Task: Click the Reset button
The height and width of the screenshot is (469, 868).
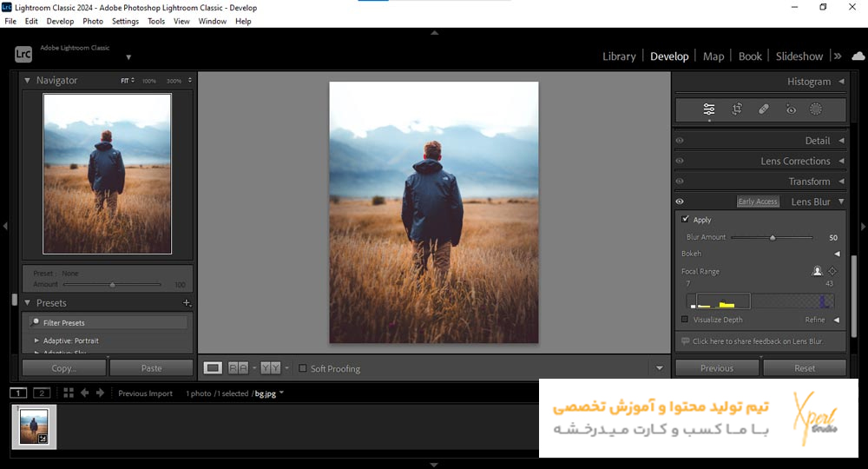Action: 805,367
